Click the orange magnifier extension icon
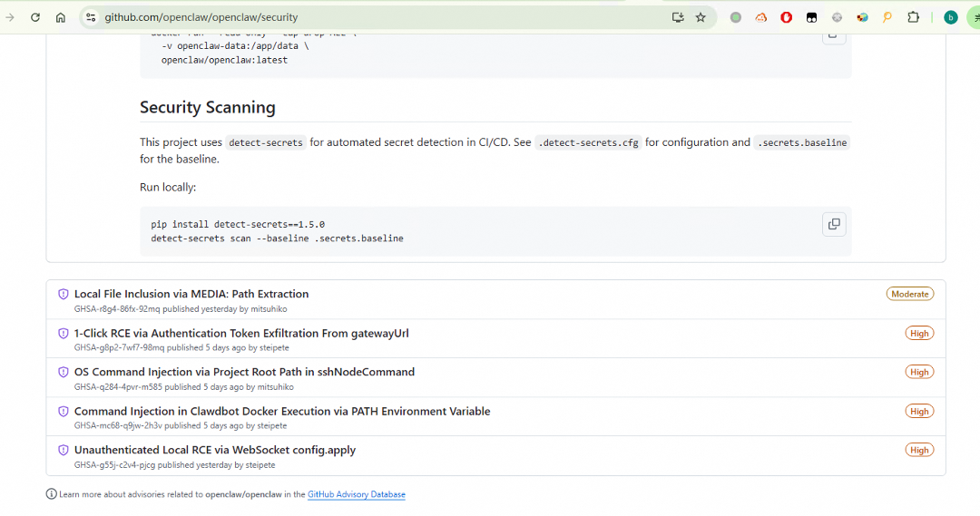 [887, 17]
